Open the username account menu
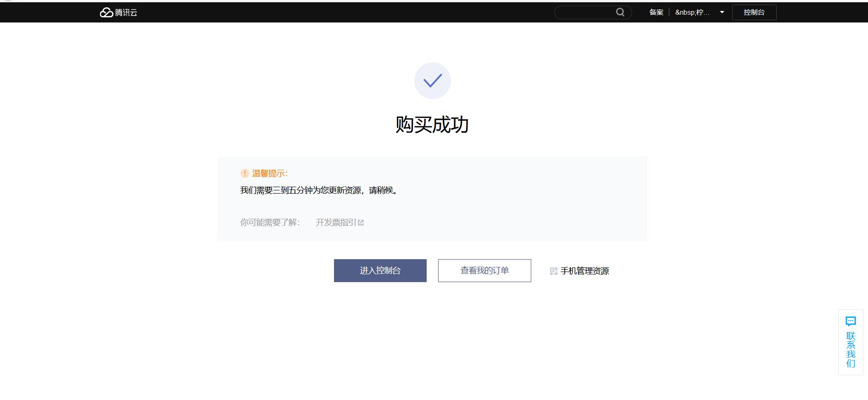The image size is (868, 400). click(x=692, y=12)
